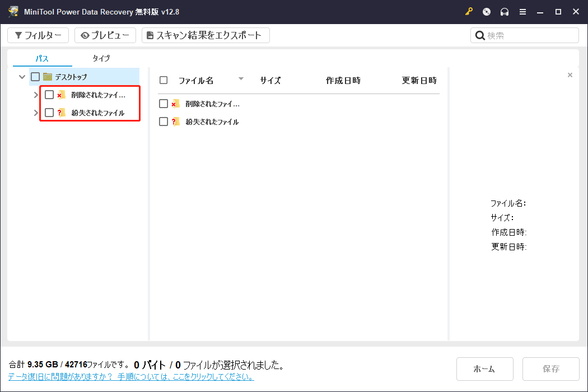Click the ファイル名 sort arrow
The width and height of the screenshot is (588, 392).
241,79
